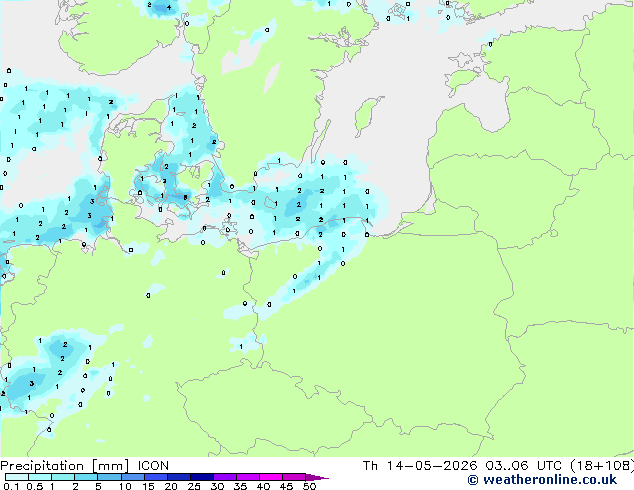Click the legend label "50"
Viewport: 634px width, 490px height.
click(309, 486)
